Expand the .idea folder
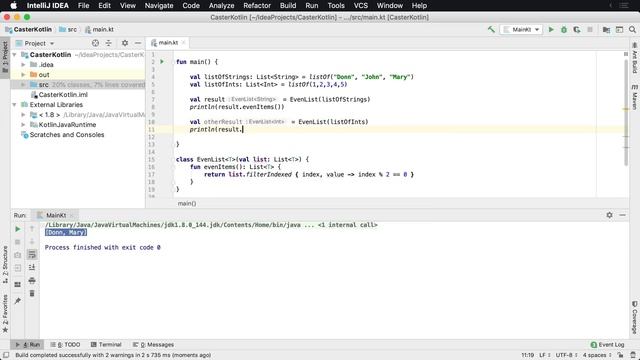Screen dimensions: 640x360 pyautogui.click(x=23, y=64)
